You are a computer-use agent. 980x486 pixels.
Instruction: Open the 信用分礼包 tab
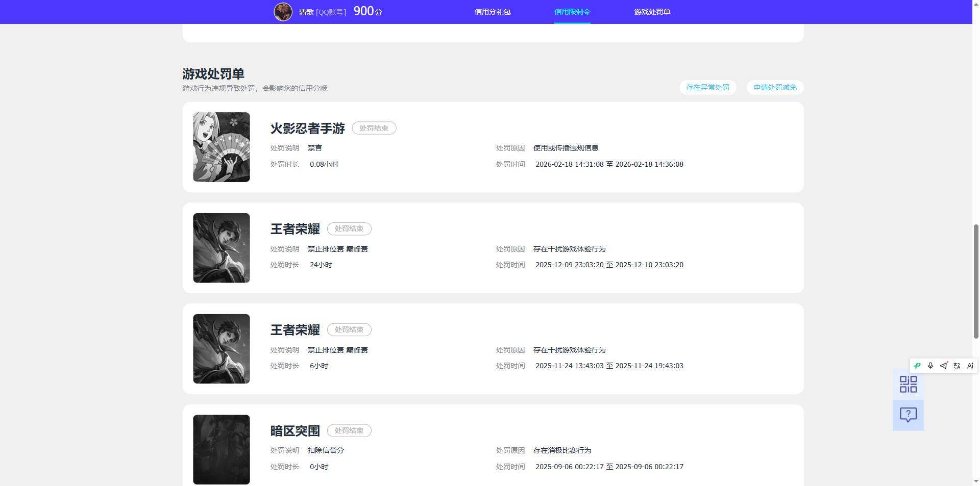(x=493, y=12)
